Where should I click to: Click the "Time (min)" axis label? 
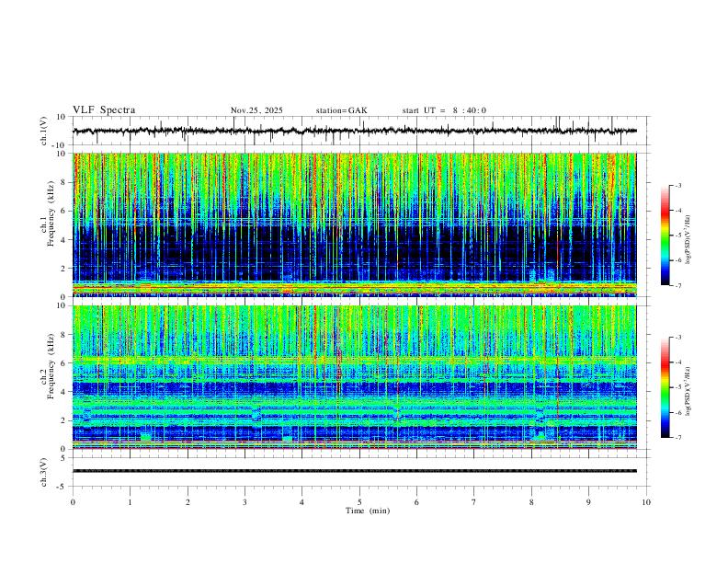[x=368, y=511]
